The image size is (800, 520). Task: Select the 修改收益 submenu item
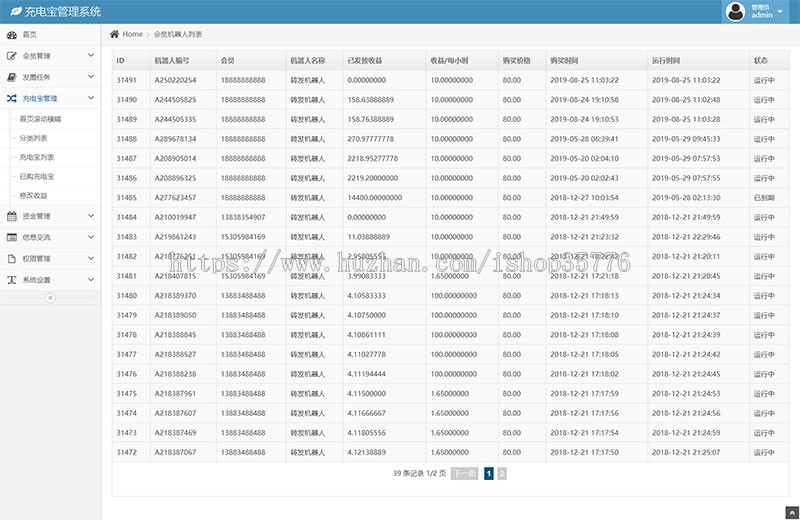point(33,196)
